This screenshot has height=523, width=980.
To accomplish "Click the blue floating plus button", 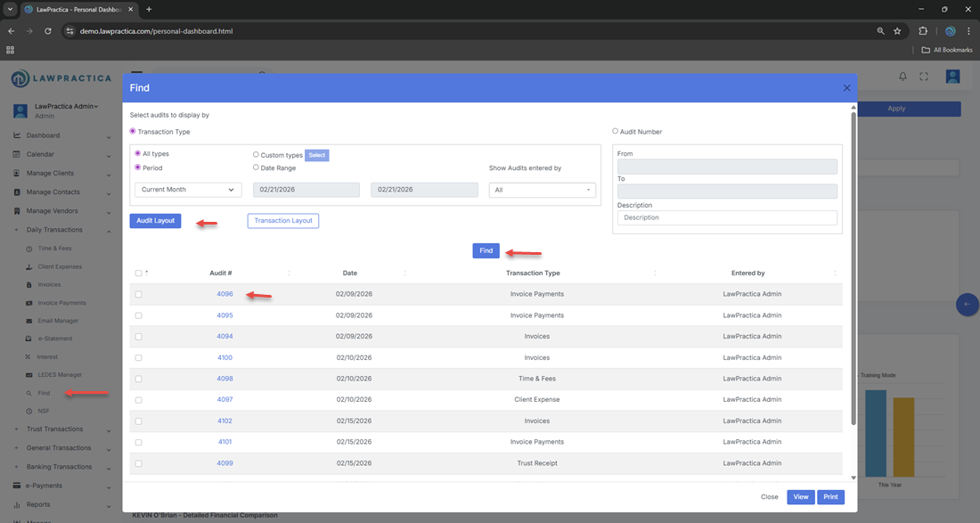I will tap(967, 305).
